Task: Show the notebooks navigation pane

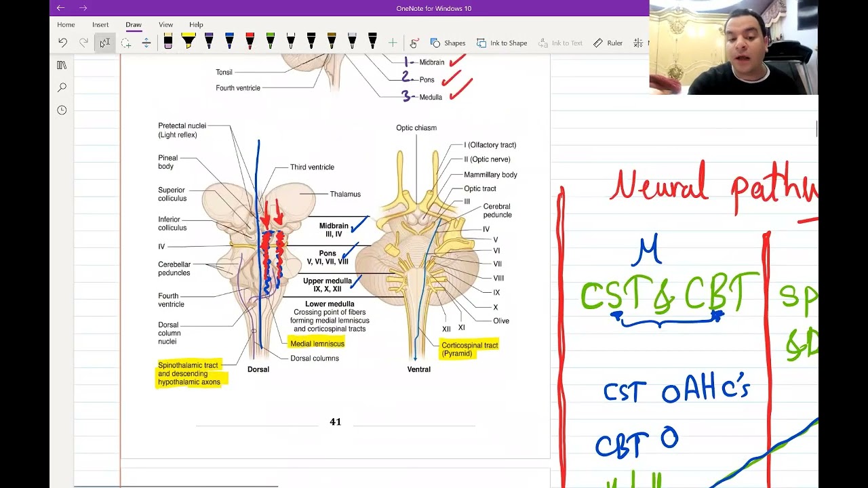Action: click(62, 65)
